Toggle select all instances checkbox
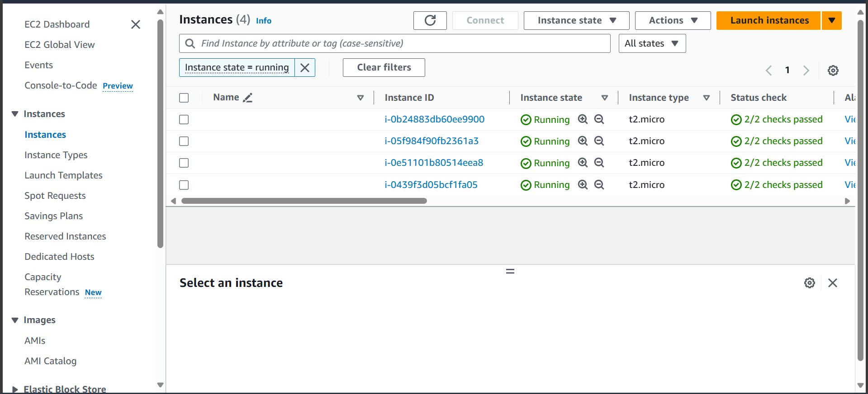 (x=184, y=98)
